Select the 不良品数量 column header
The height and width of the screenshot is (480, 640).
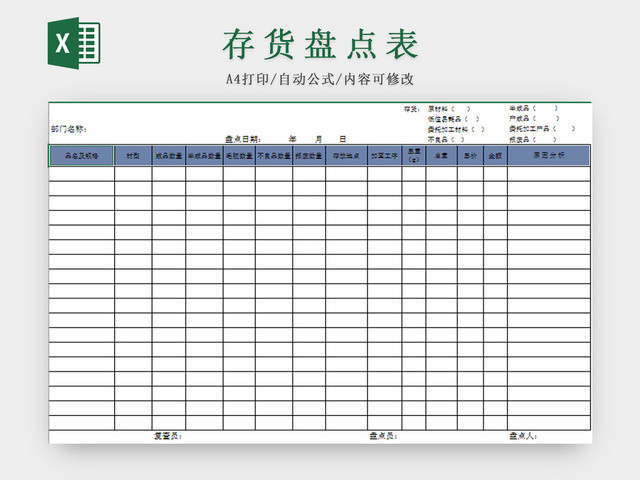pos(274,156)
